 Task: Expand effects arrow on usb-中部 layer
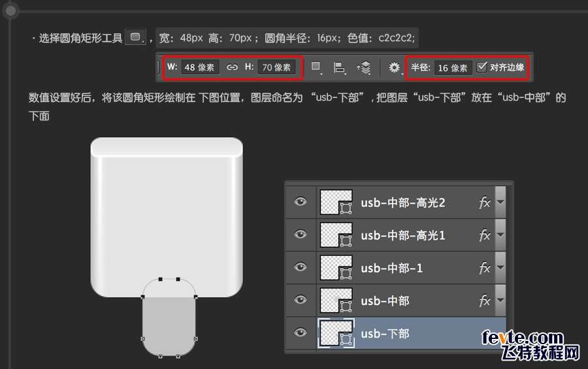coord(500,300)
